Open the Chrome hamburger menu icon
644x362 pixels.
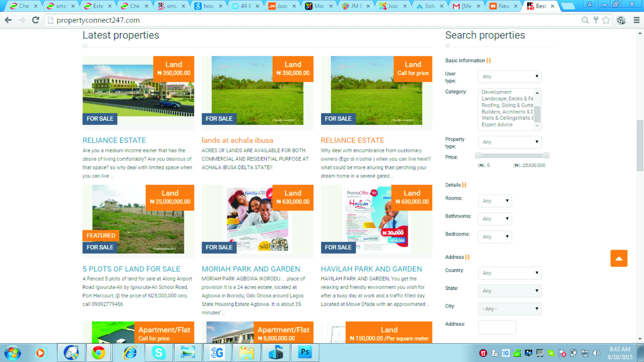tap(636, 20)
